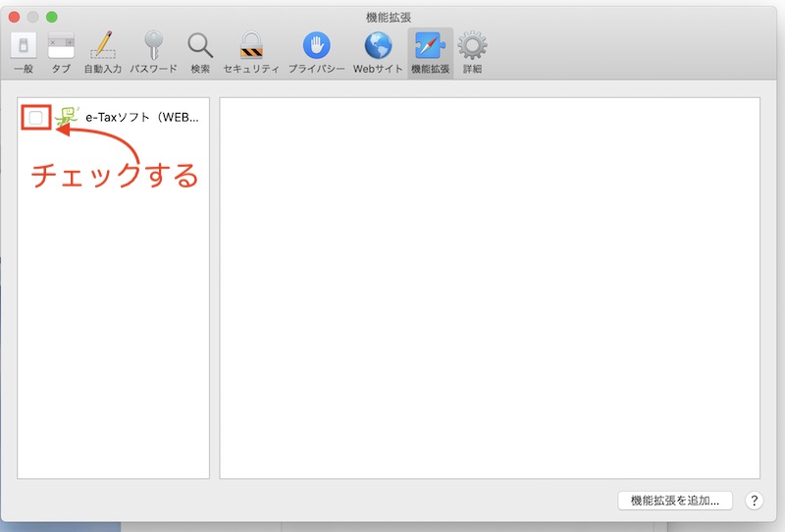Open the 検索 magnifying glass pane
Screen dimensions: 785x532
tap(200, 53)
